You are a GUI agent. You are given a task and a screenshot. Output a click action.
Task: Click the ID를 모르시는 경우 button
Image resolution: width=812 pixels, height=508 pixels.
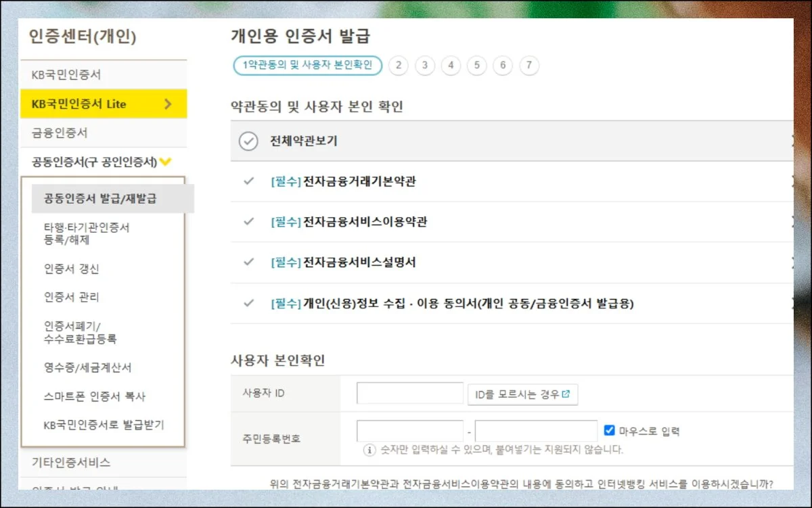[522, 394]
